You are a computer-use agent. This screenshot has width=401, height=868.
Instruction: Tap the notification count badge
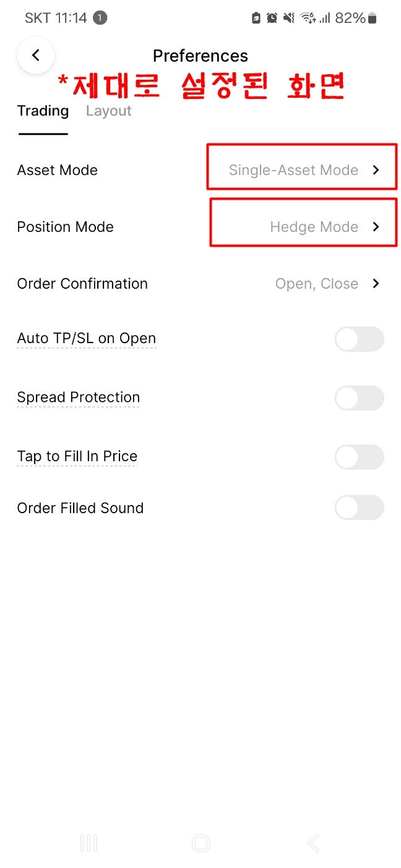click(100, 18)
